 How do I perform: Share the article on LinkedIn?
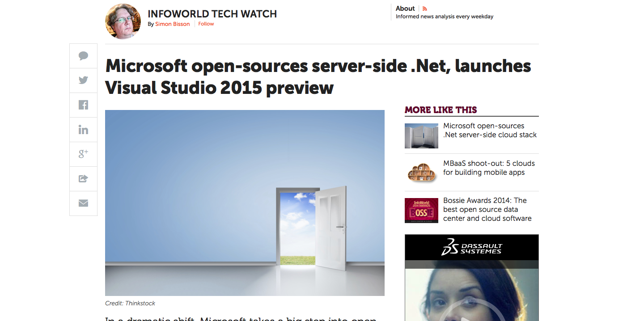pos(83,130)
